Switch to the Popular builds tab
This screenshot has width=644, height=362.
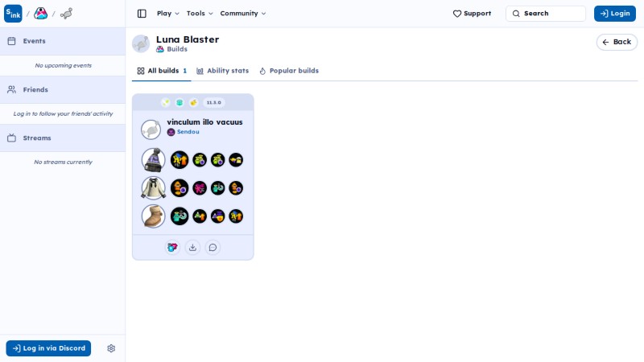289,71
